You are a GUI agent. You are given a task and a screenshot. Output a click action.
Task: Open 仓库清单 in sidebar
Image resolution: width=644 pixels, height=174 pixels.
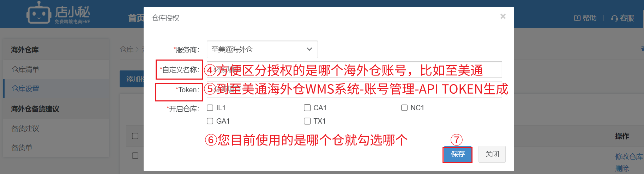(25, 69)
